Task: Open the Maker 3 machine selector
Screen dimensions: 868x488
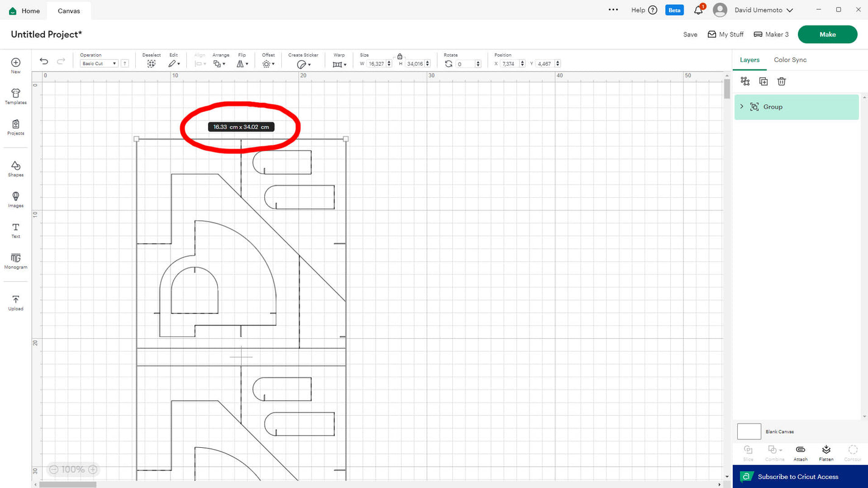Action: point(771,35)
